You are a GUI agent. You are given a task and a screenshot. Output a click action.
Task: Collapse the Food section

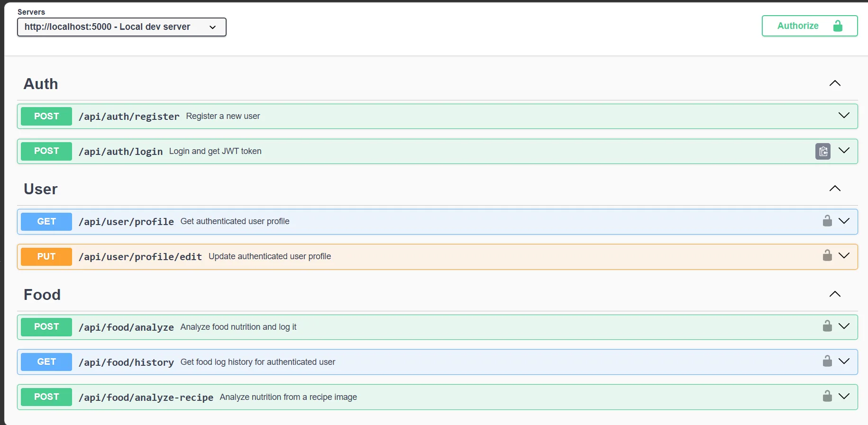coord(835,294)
